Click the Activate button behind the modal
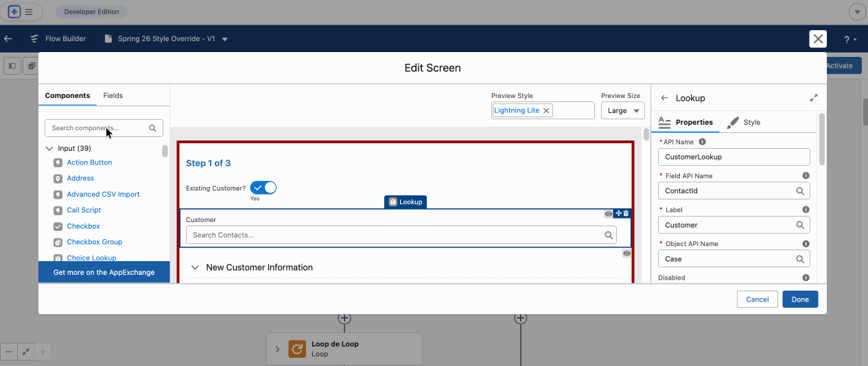 click(843, 66)
